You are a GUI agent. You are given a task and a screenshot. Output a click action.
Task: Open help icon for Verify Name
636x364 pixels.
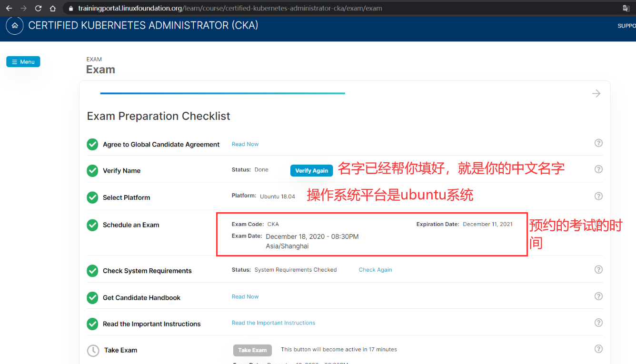pyautogui.click(x=599, y=169)
